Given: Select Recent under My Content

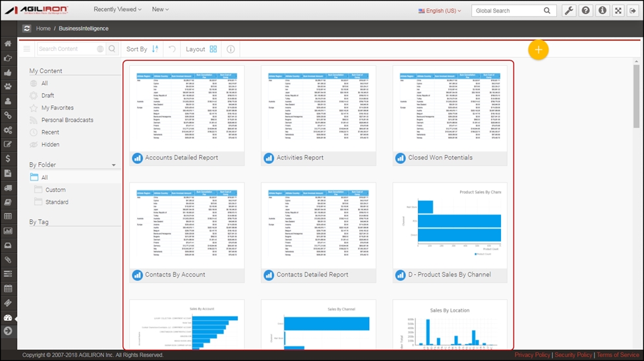Looking at the screenshot, I should click(x=50, y=132).
